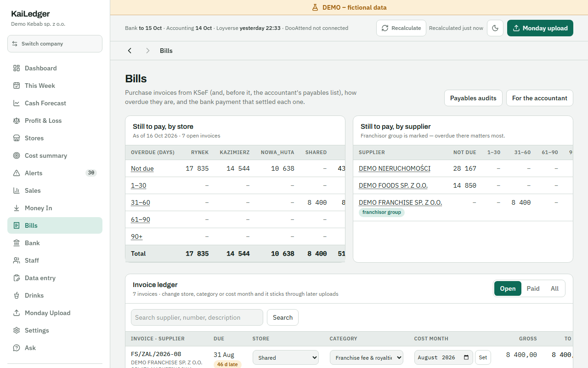Click the Cost summary target icon

17,155
